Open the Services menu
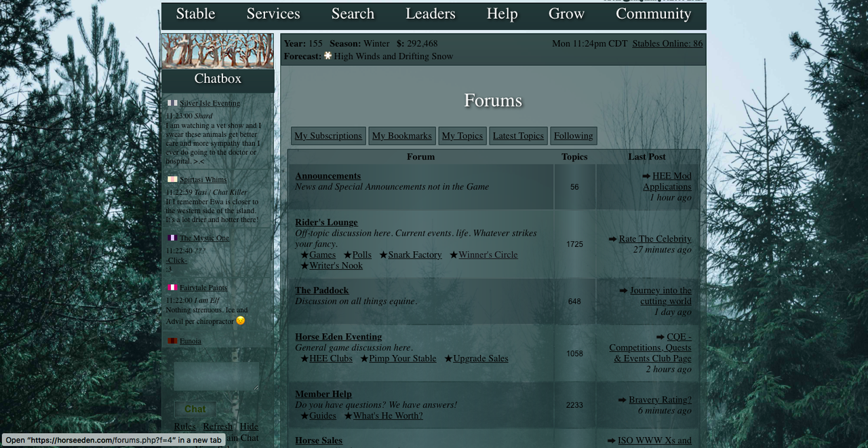 273,14
